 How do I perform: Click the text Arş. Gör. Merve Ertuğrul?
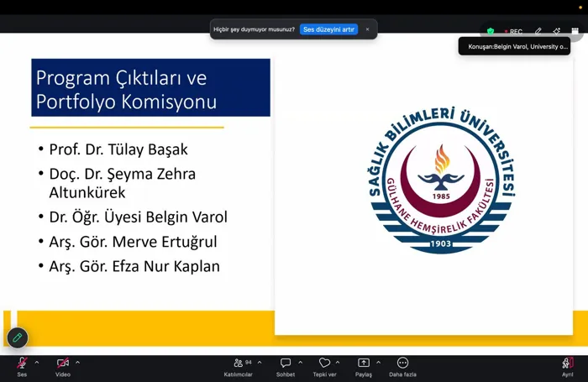point(133,242)
